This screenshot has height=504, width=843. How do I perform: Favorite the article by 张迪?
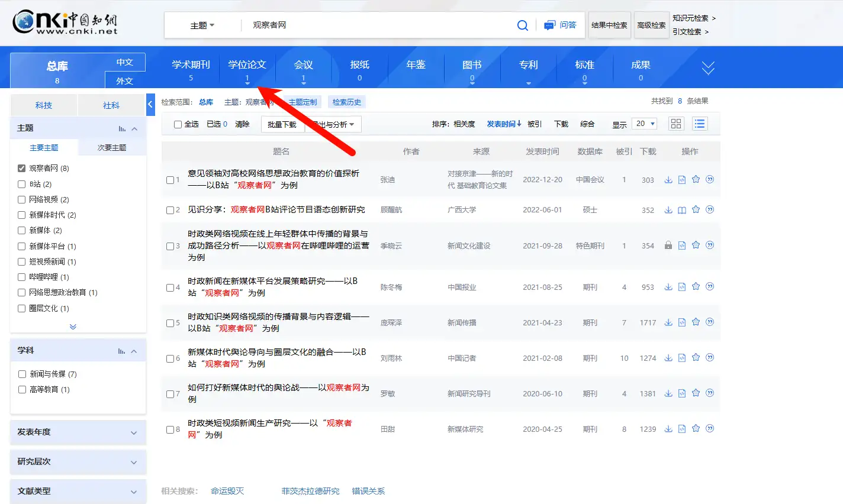pyautogui.click(x=696, y=179)
